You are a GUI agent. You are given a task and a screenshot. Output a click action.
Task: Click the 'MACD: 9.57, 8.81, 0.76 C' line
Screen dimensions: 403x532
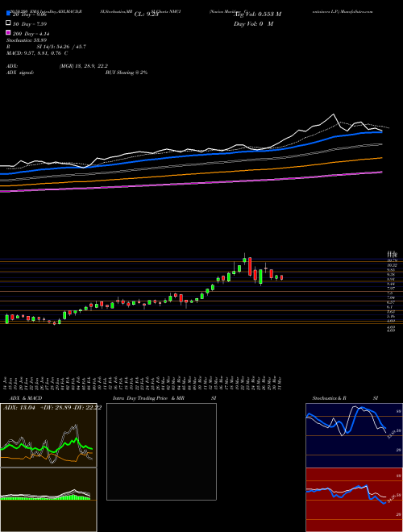37,53
